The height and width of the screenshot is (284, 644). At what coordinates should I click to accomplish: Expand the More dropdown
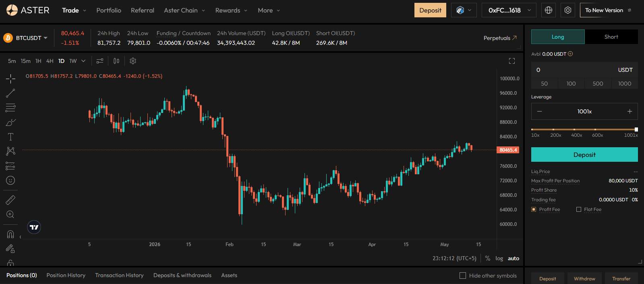click(269, 10)
